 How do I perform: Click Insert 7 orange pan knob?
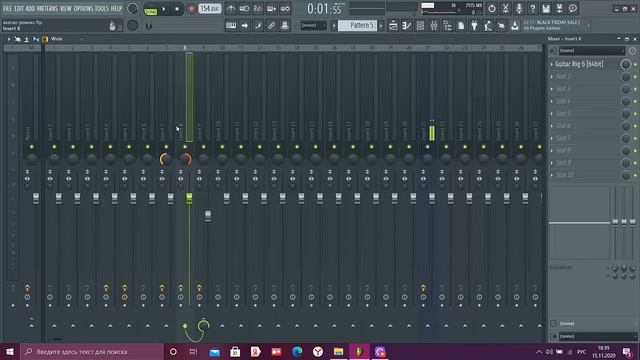click(166, 159)
